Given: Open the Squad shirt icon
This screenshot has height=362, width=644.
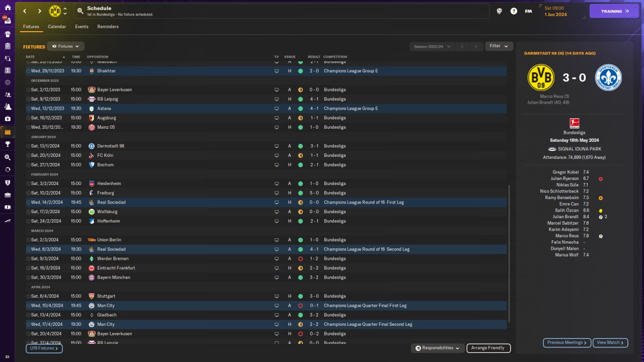Looking at the screenshot, I should click(8, 34).
